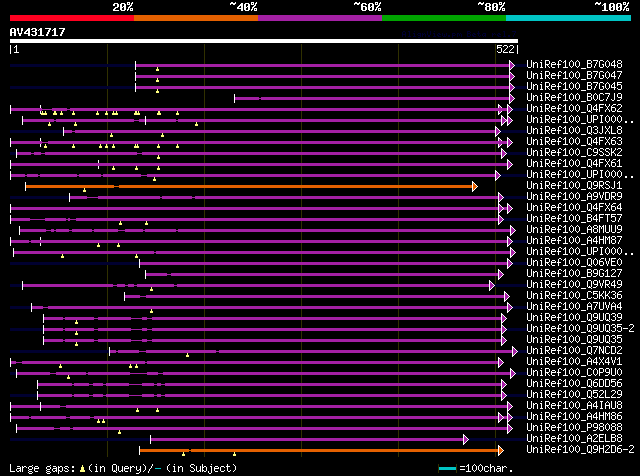
Task: Click the UniRef100_Q4FX61 label
Action: click(x=574, y=164)
